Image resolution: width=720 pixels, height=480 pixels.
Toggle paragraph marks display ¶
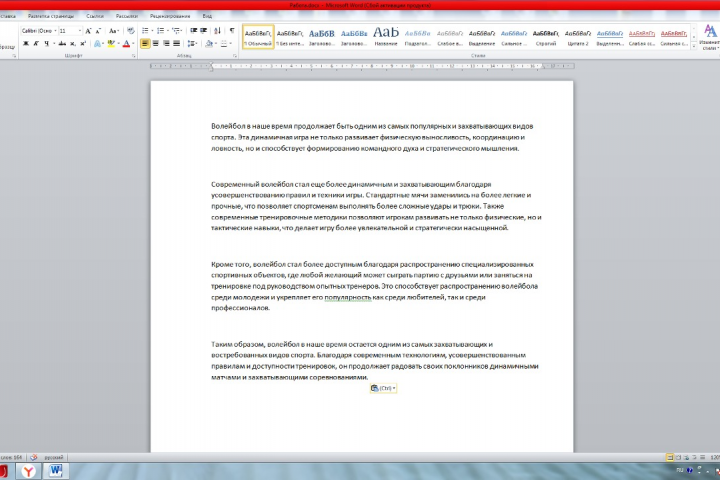(232, 31)
